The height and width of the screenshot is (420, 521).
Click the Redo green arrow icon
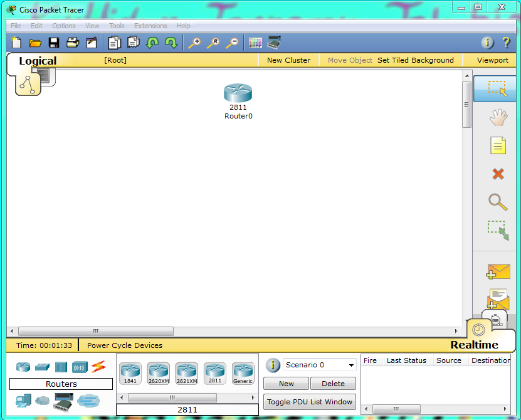pos(171,43)
